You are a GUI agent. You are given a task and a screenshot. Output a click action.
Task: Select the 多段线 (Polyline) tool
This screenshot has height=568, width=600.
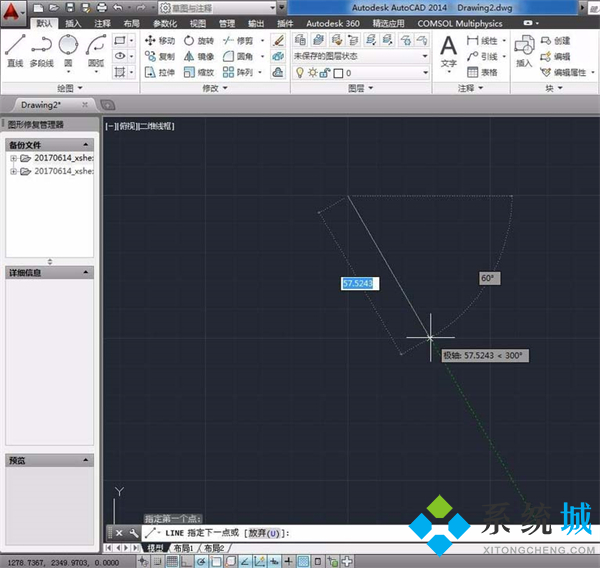click(41, 49)
